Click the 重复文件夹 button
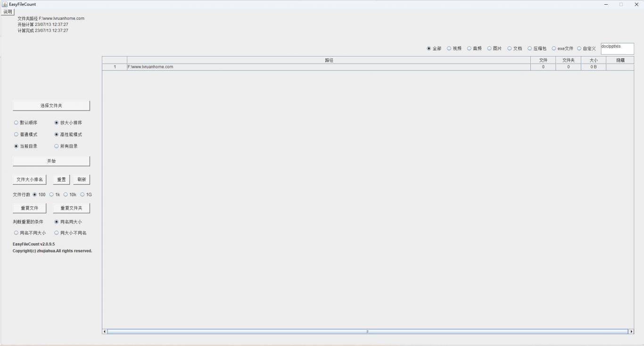This screenshot has width=644, height=346. tap(71, 208)
